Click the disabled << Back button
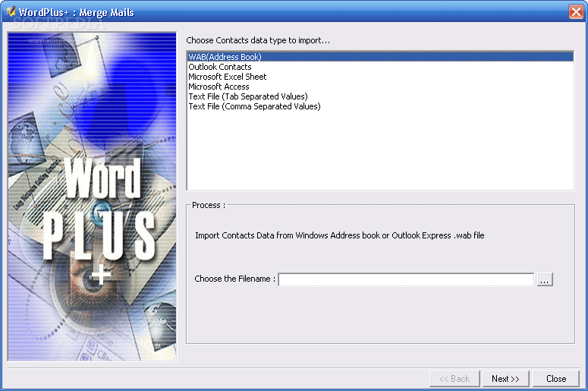The image size is (588, 391). click(454, 379)
